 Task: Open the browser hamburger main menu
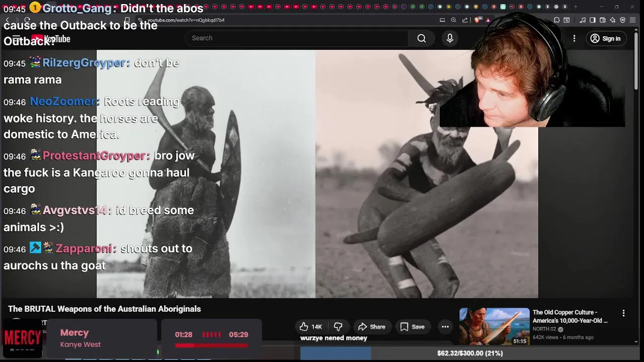tap(633, 20)
